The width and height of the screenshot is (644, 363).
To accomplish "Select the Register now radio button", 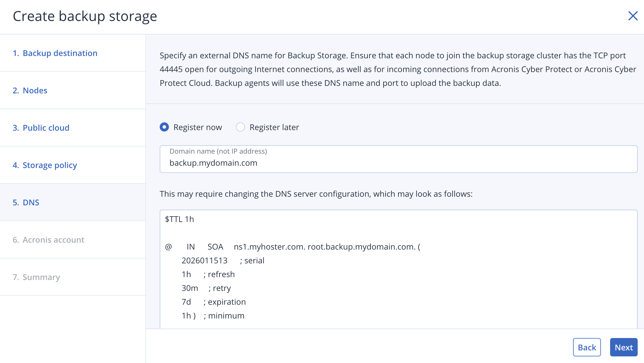I will 164,127.
